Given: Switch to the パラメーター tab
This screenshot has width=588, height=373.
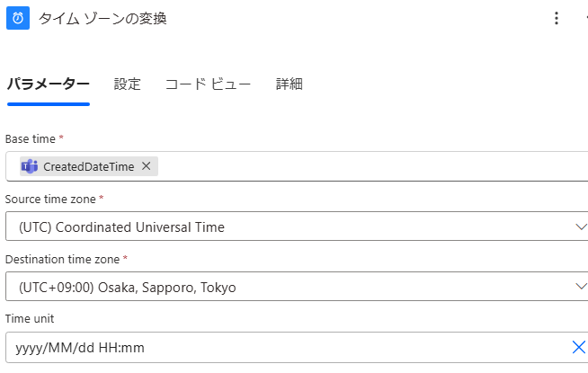Looking at the screenshot, I should pyautogui.click(x=48, y=84).
